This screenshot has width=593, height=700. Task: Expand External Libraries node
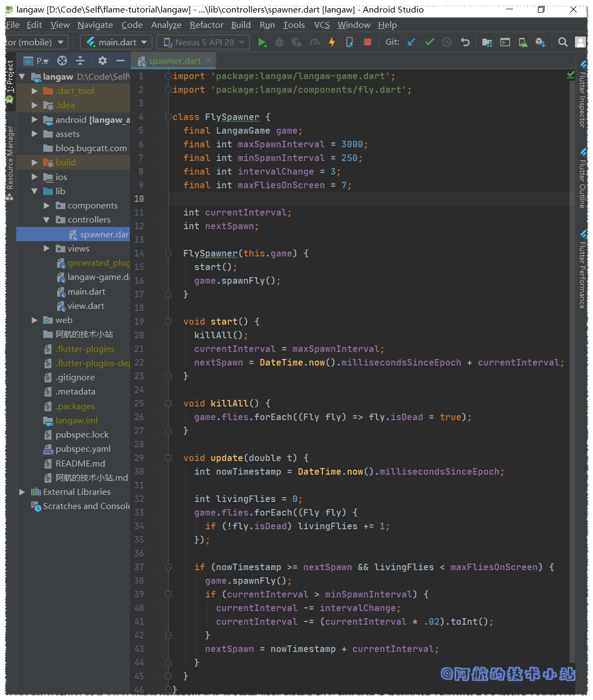coord(22,492)
